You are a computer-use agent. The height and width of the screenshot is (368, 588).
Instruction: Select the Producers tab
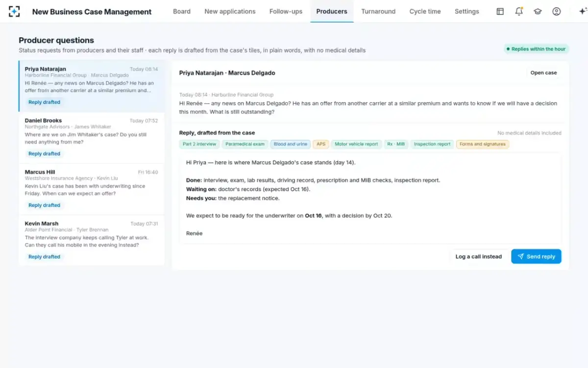(332, 11)
